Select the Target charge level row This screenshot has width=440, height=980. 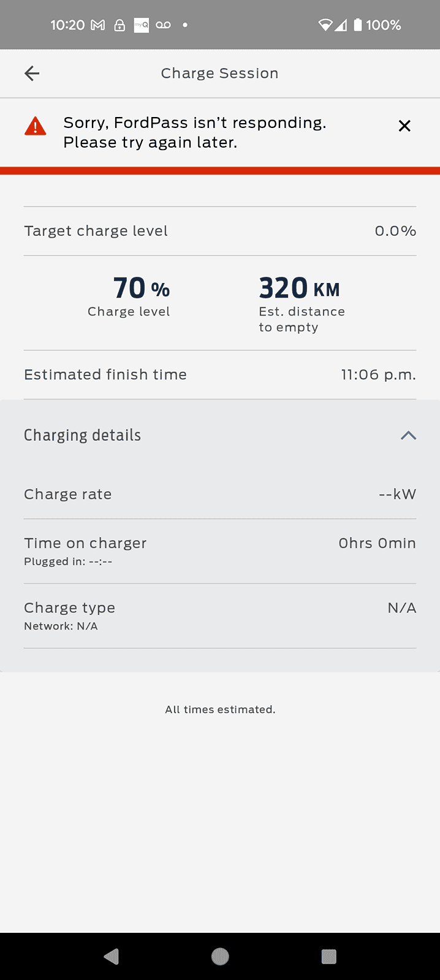(220, 231)
